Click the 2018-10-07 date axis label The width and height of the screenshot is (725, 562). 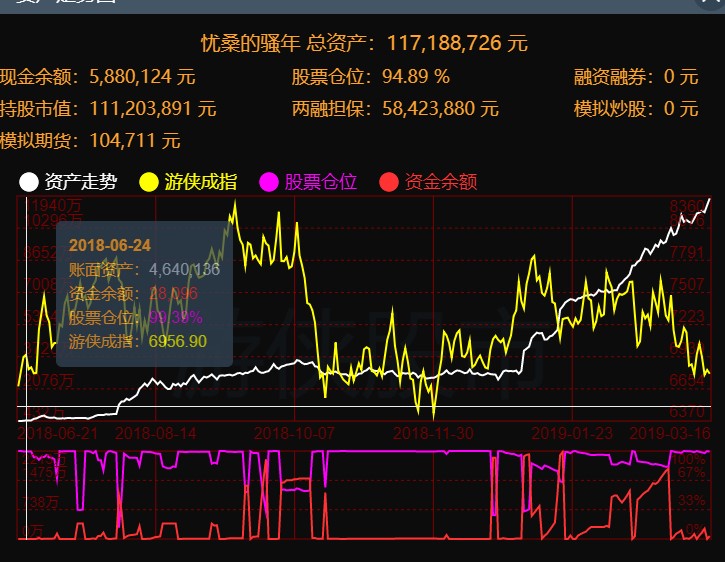(x=295, y=433)
